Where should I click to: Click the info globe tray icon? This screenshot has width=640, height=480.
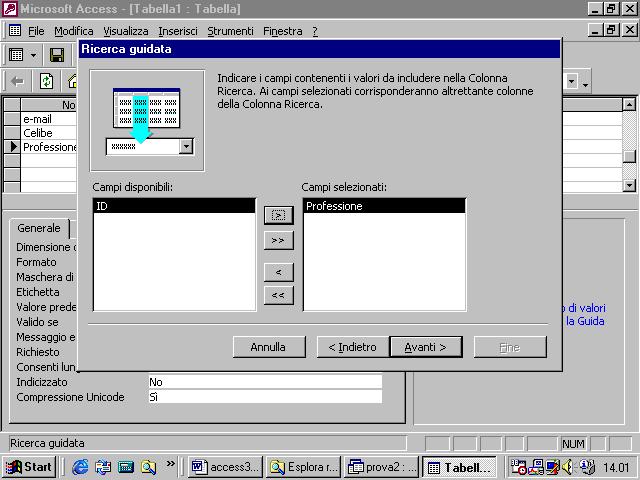coord(587,467)
